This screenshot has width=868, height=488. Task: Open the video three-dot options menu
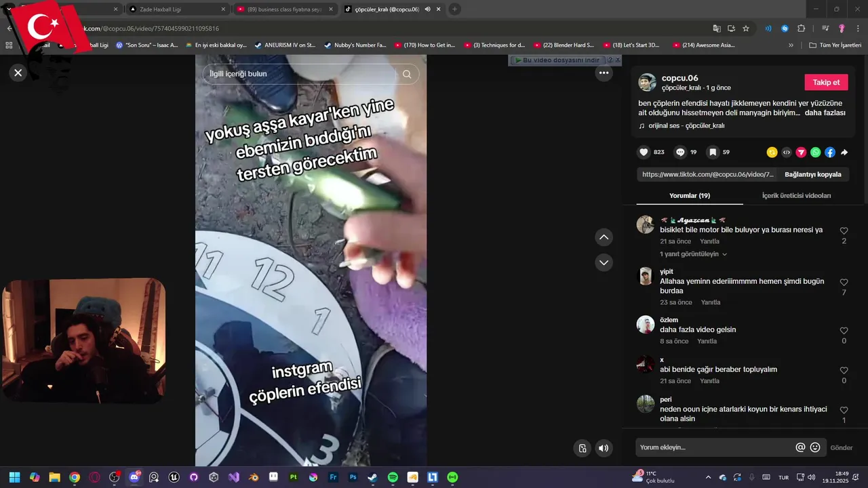pos(604,73)
